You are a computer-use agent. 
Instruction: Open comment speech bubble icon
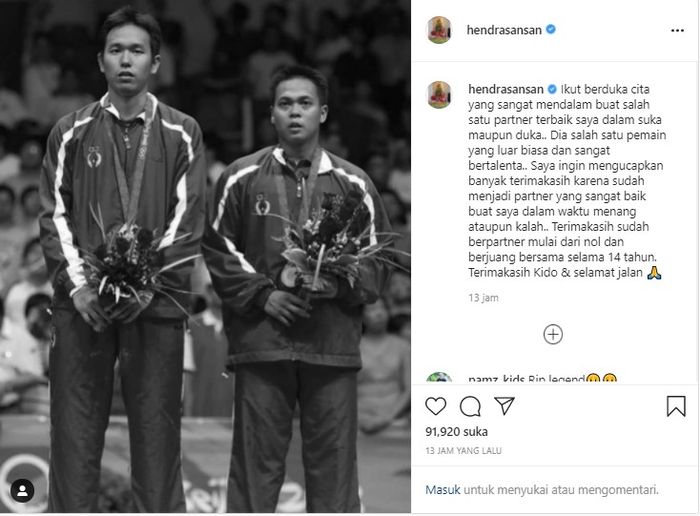click(470, 406)
